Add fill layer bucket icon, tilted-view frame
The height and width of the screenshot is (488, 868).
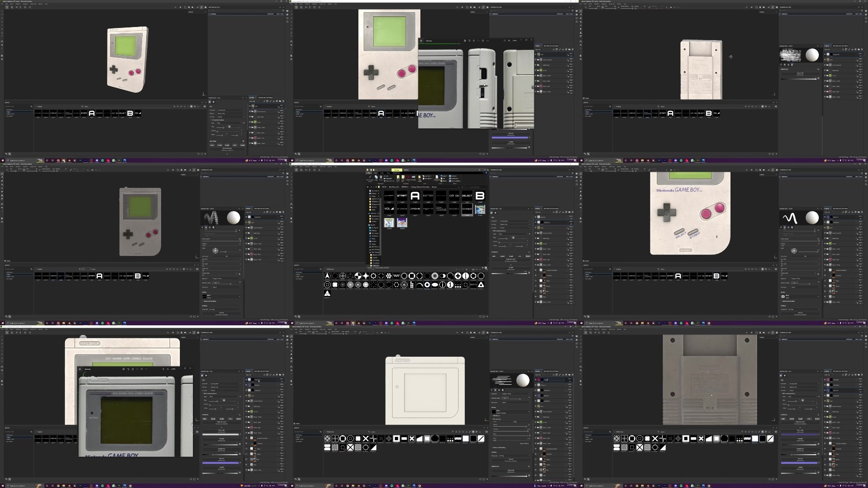[x=273, y=101]
